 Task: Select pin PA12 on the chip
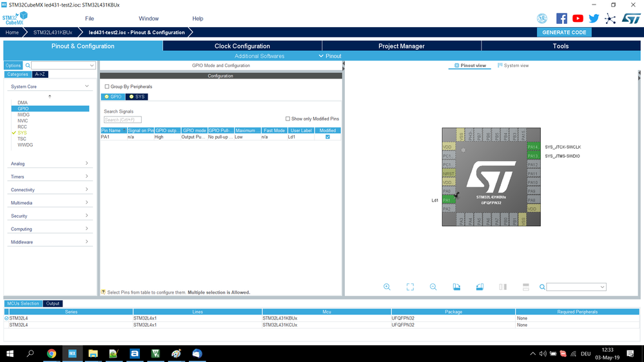point(533,165)
